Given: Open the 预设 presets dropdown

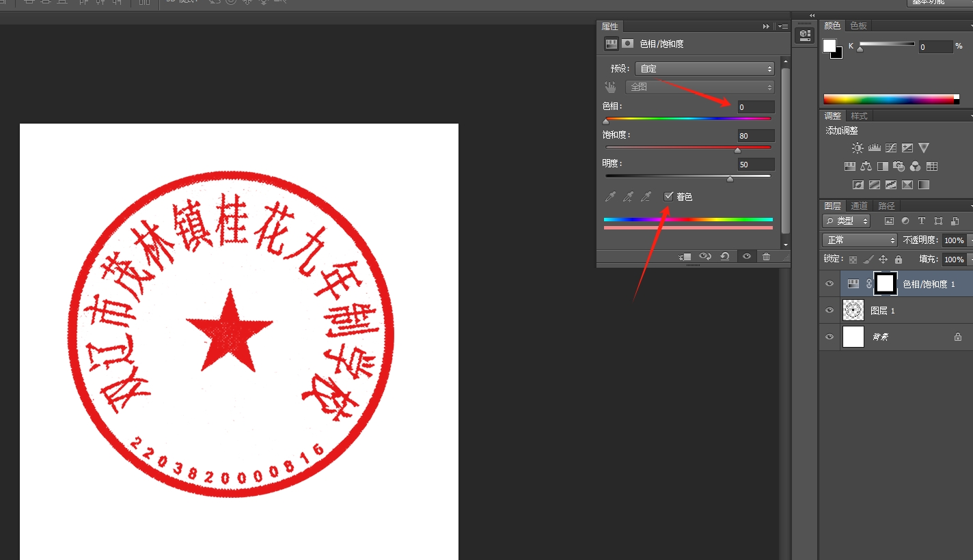Looking at the screenshot, I should tap(704, 68).
